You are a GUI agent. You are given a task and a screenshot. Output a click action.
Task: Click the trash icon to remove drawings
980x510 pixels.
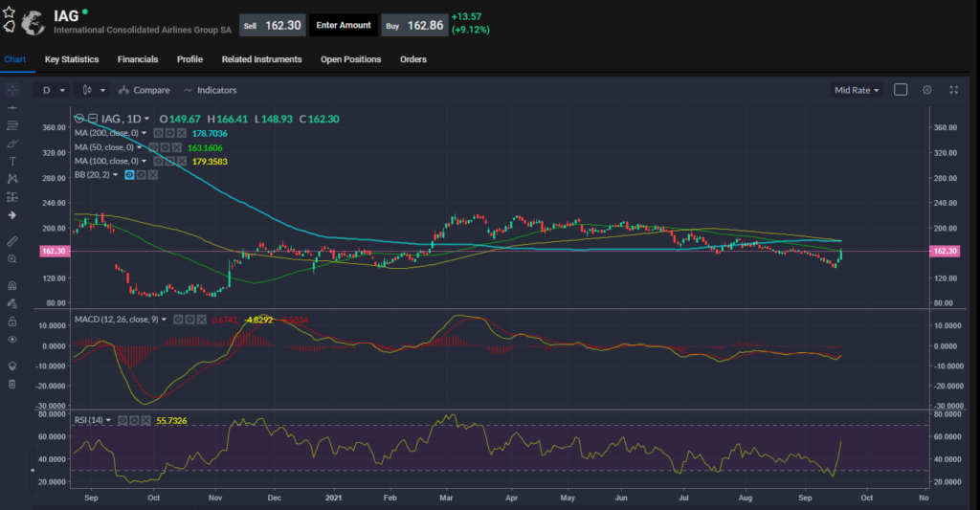[11, 384]
